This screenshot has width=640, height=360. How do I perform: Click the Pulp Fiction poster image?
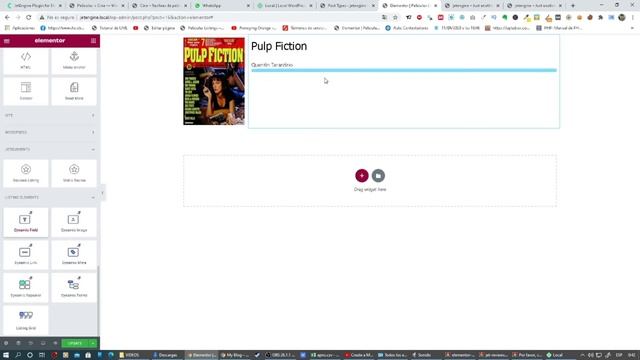point(214,81)
